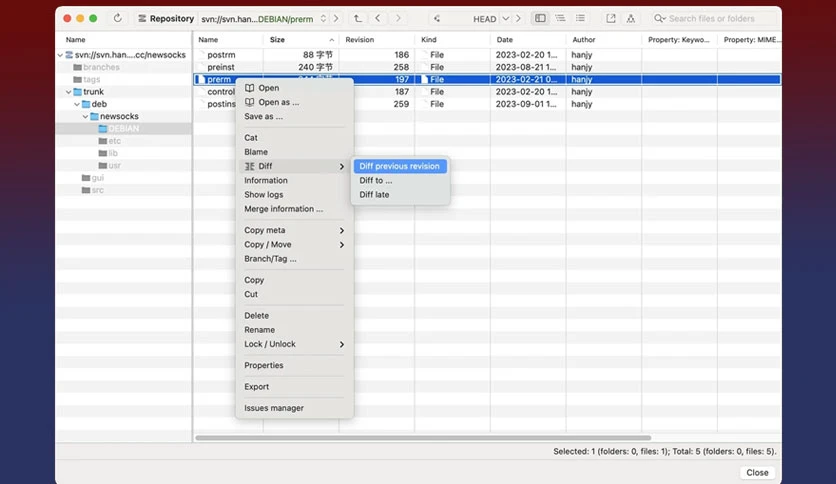Choose Information from context menu

tap(294, 180)
